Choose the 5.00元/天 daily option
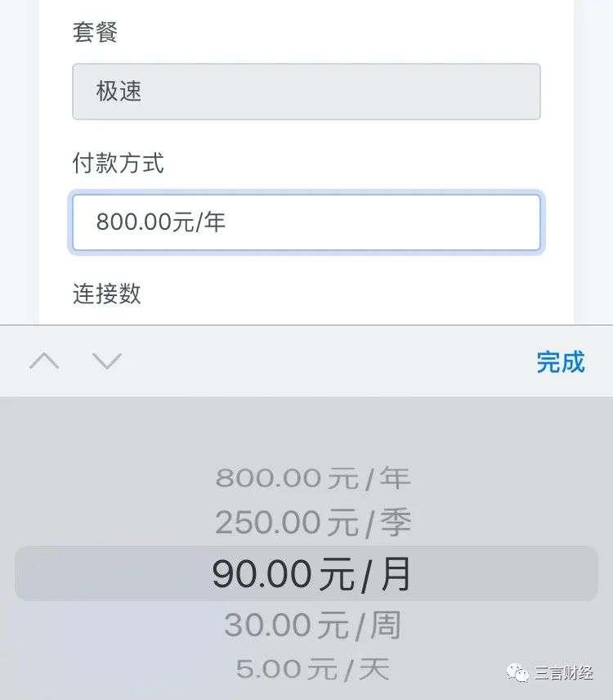The width and height of the screenshot is (613, 700). (312, 669)
